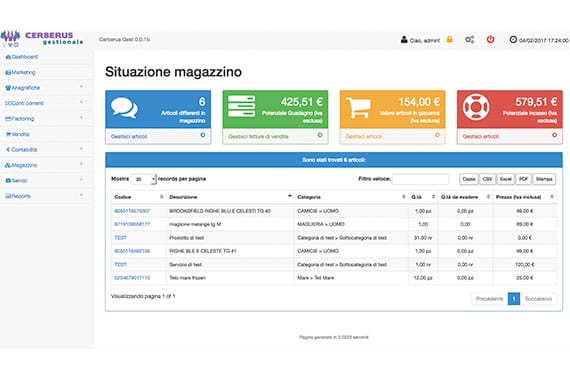Click the chat bubbles icon on blue card
Screen dimensions: 570x380
click(x=124, y=108)
